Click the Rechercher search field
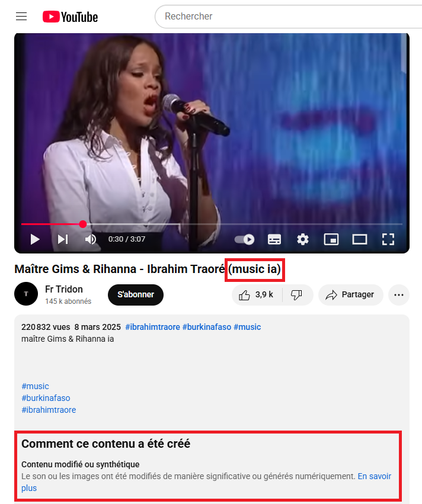This screenshot has height=504, width=422. click(289, 17)
